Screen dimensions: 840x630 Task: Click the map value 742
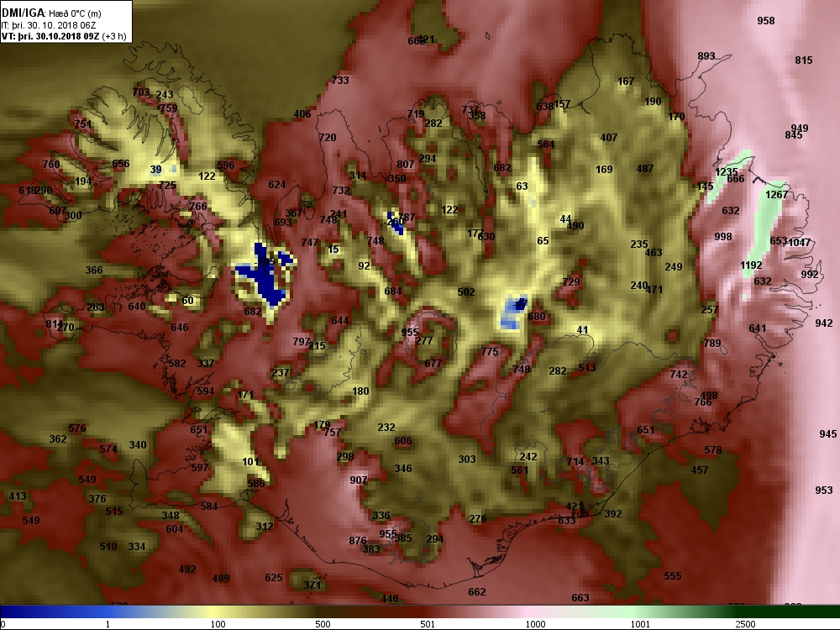pyautogui.click(x=678, y=375)
